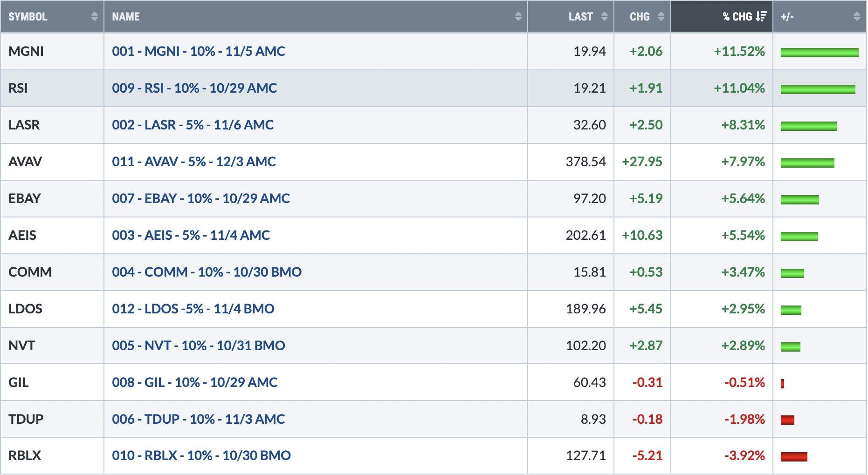Click the LAST column sort arrows icon

pos(605,17)
